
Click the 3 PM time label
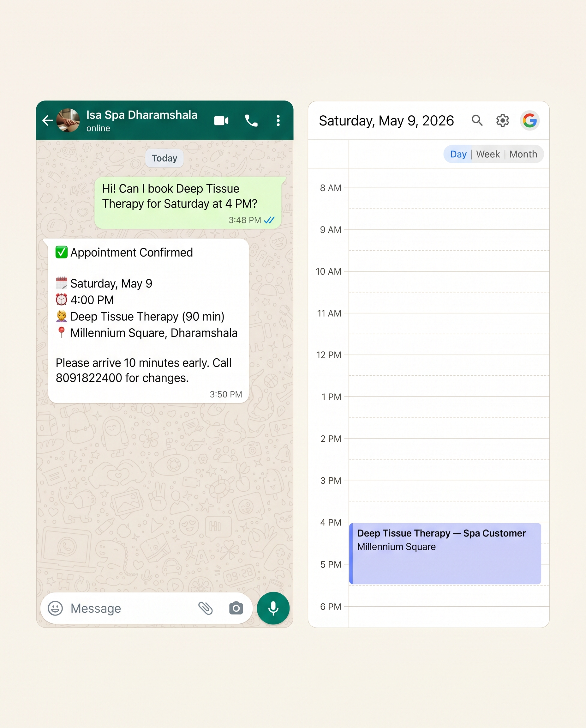(331, 480)
